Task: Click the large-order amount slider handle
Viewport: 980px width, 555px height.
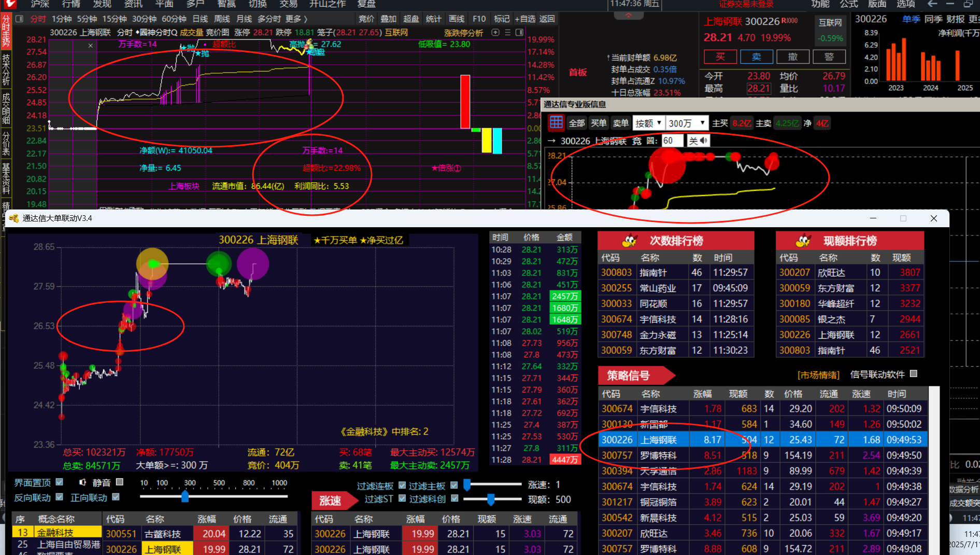Action: [185, 497]
